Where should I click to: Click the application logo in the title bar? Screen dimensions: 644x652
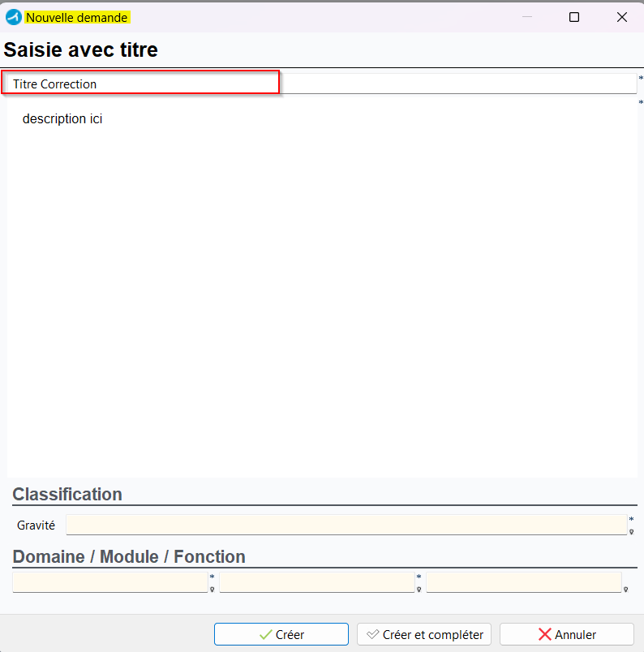tap(14, 17)
